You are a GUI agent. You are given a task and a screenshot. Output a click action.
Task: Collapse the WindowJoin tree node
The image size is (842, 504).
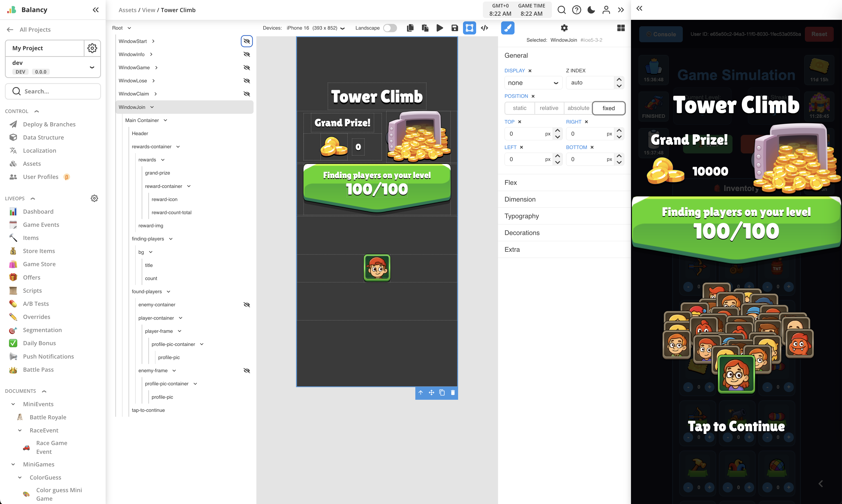152,107
